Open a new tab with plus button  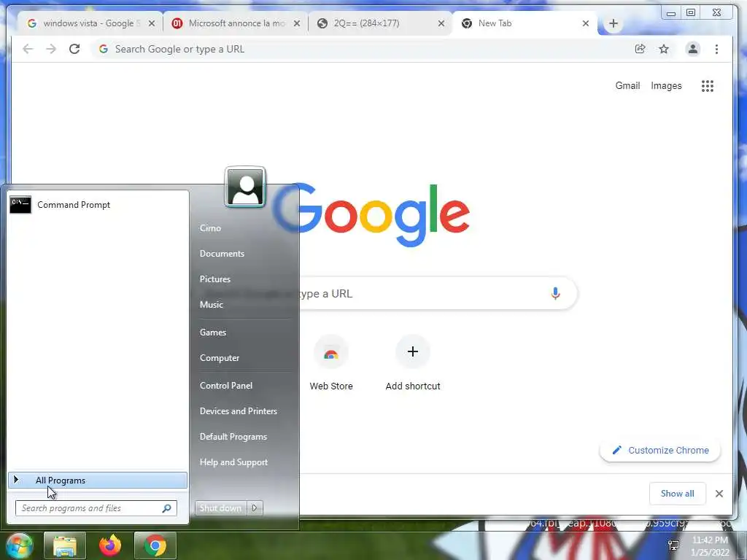[614, 23]
